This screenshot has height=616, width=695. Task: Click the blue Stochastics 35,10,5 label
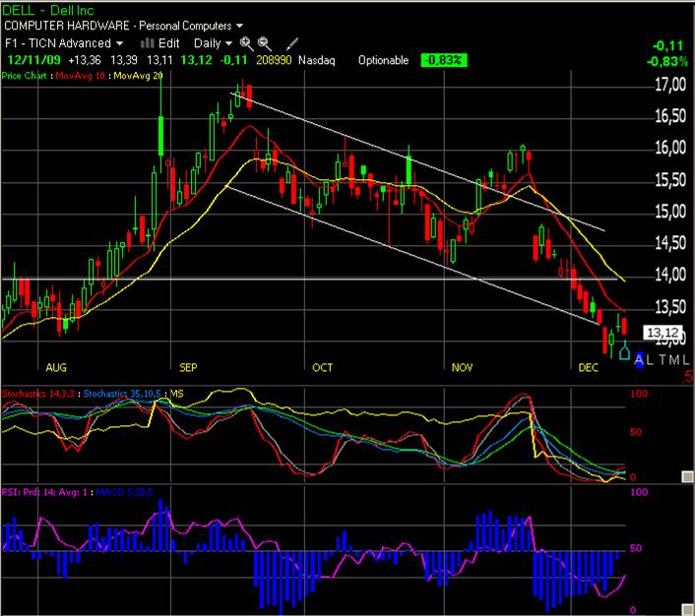(122, 394)
